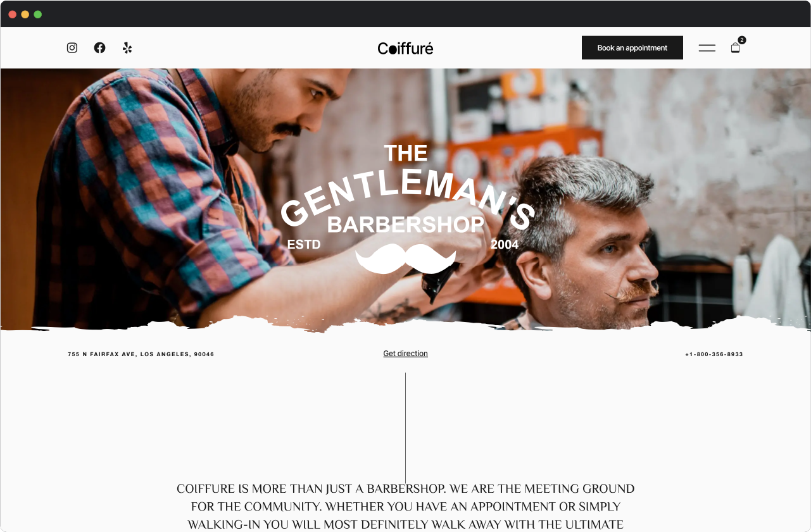The image size is (811, 532).
Task: Click the Coiffuré logo
Action: coord(405,48)
